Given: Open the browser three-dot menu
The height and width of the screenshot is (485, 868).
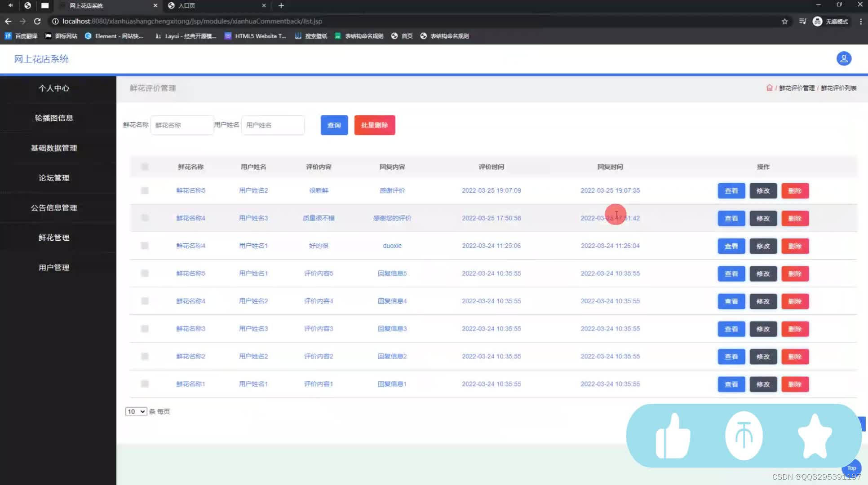Looking at the screenshot, I should click(860, 21).
